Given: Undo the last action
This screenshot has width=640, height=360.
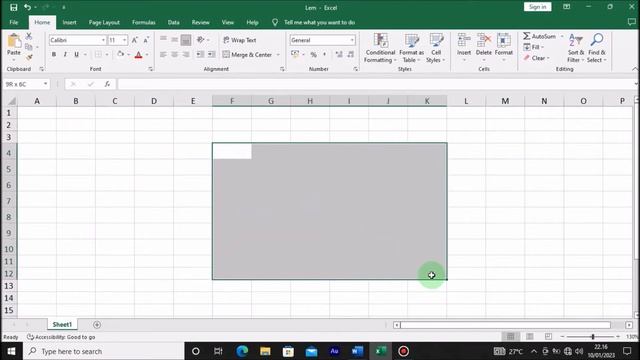Looking at the screenshot, I should [x=27, y=7].
